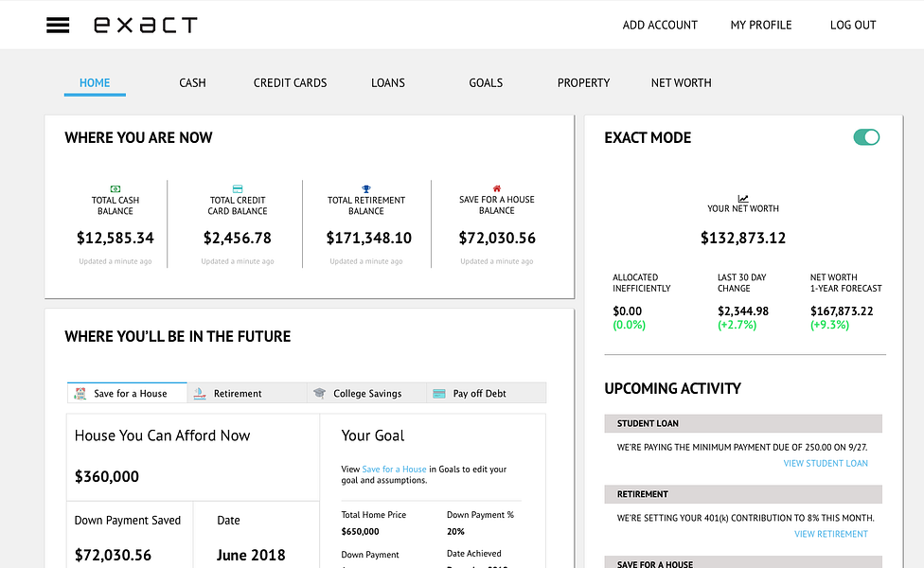Image resolution: width=924 pixels, height=568 pixels.
Task: Click the house icon on the Save for a House tab
Action: point(81,392)
